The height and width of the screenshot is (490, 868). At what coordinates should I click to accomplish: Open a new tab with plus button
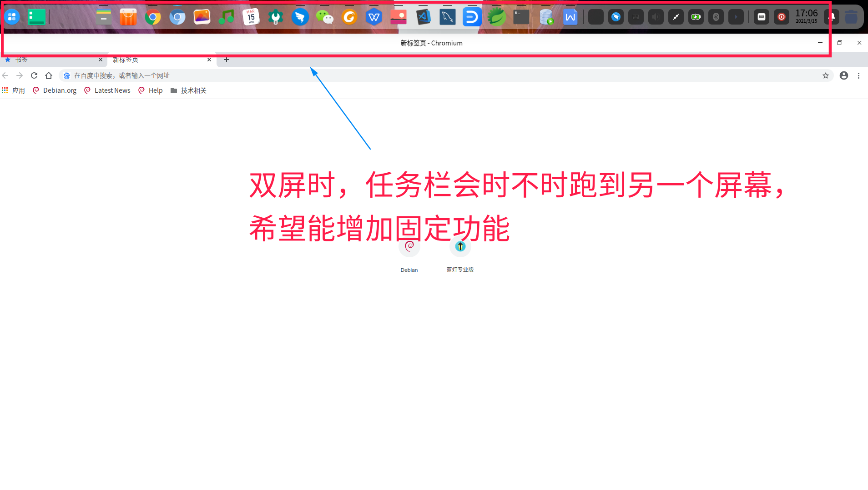click(x=227, y=60)
